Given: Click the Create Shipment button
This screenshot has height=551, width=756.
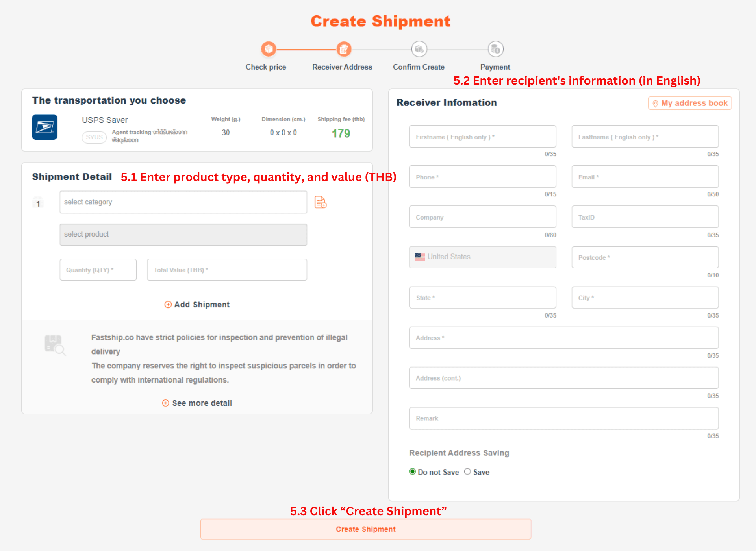Looking at the screenshot, I should [x=366, y=529].
